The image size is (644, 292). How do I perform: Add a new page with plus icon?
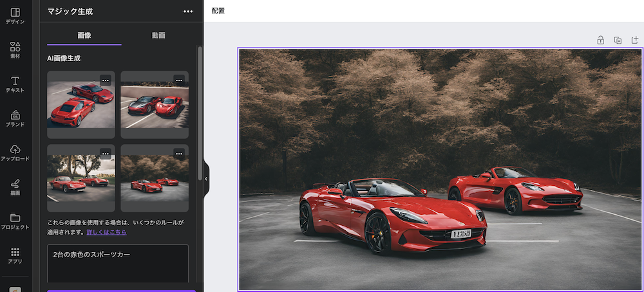(x=635, y=40)
